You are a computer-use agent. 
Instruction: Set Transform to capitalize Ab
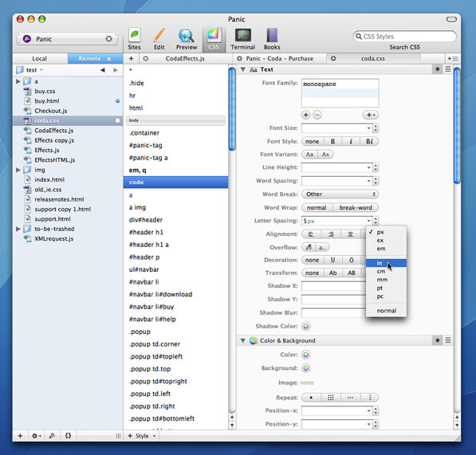332,273
